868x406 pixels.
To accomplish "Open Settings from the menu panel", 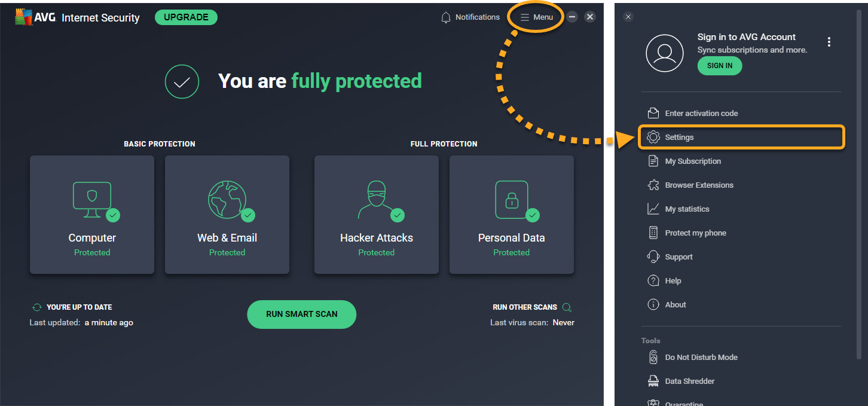I will coord(679,138).
